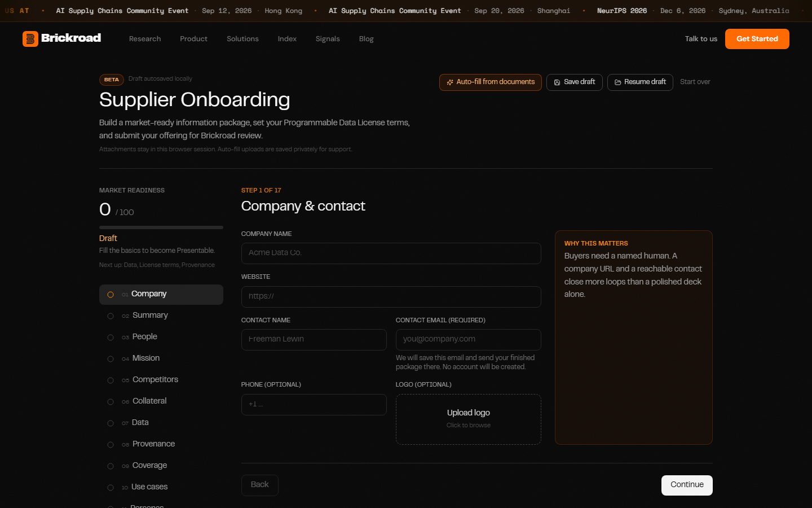812x508 pixels.
Task: Open the Blog nav item
Action: (366, 39)
